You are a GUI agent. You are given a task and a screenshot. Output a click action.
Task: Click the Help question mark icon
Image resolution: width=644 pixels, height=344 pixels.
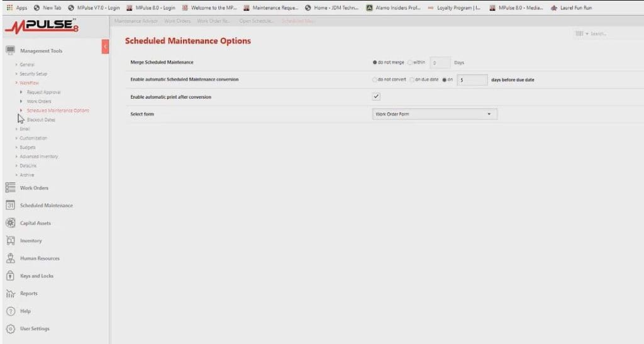click(10, 311)
